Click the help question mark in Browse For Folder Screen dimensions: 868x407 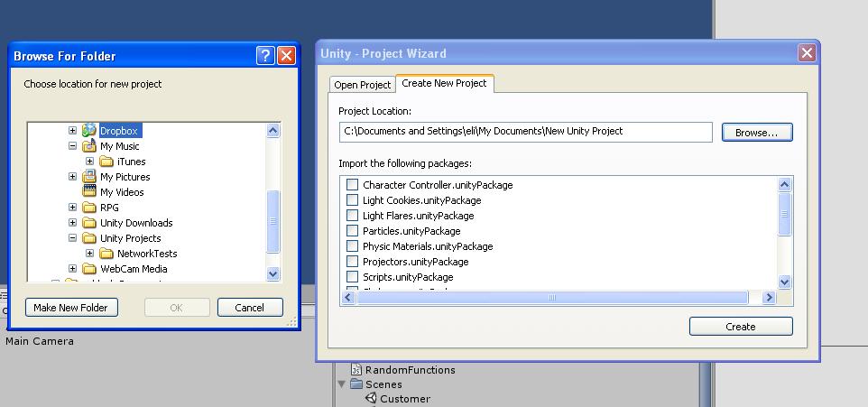coord(265,55)
